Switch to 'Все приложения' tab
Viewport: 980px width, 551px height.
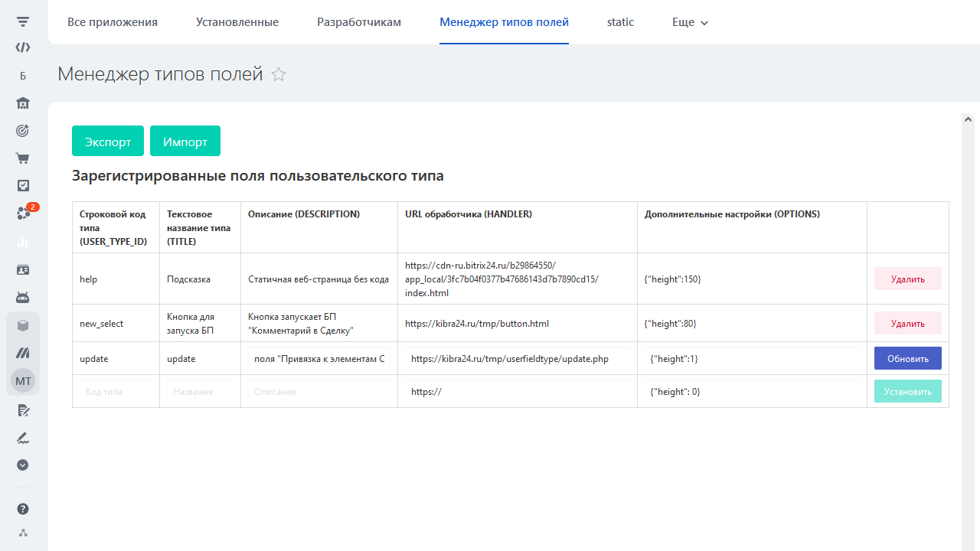tap(113, 22)
